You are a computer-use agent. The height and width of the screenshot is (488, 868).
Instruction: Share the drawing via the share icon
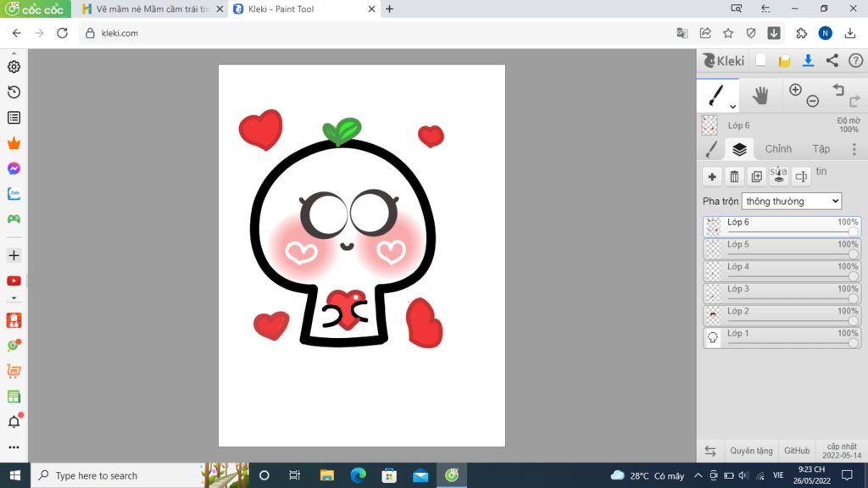coord(832,61)
